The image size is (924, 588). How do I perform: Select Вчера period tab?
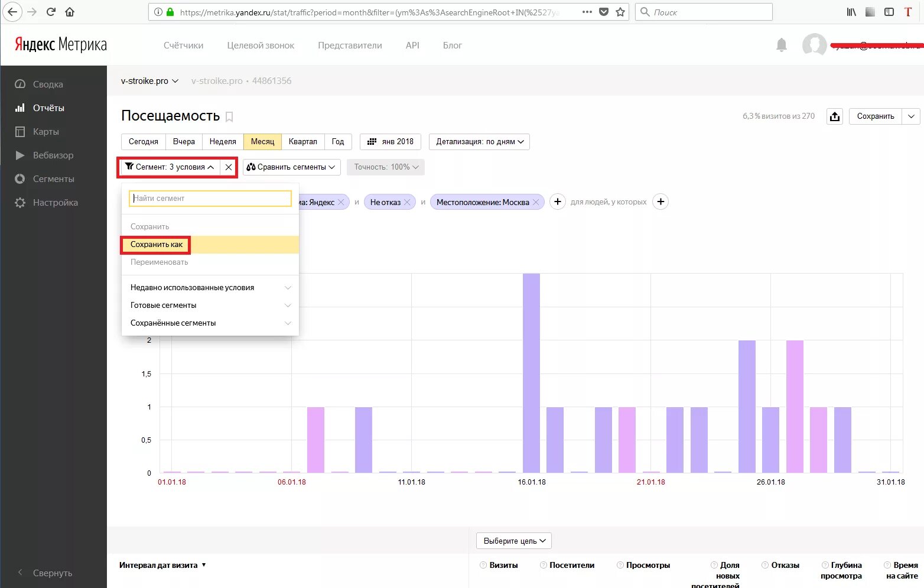coord(184,142)
